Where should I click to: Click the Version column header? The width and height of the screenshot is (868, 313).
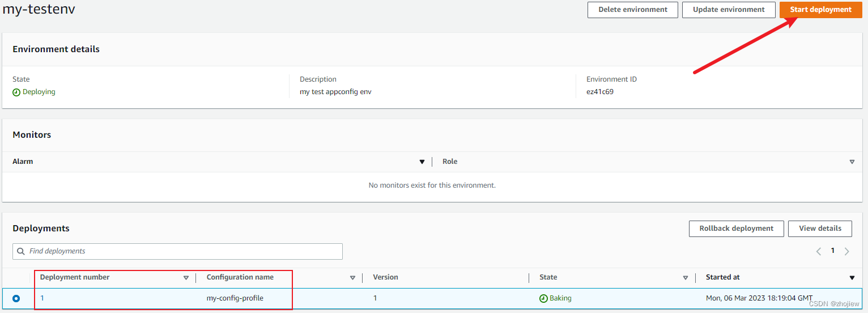[385, 277]
